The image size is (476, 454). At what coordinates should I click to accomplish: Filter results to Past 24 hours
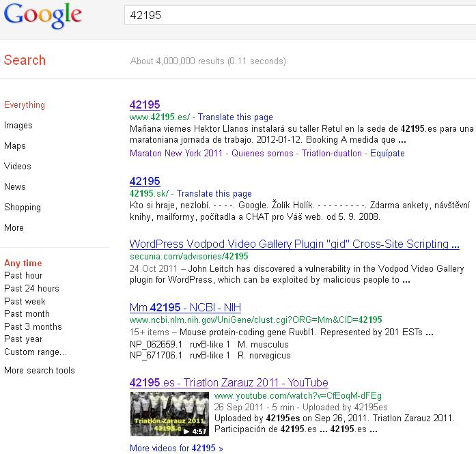pos(31,289)
